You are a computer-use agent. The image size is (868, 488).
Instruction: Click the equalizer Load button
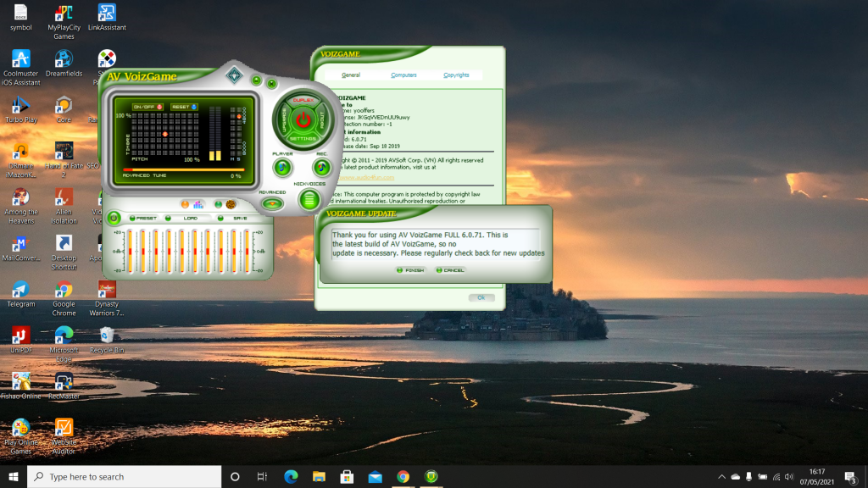pos(186,219)
